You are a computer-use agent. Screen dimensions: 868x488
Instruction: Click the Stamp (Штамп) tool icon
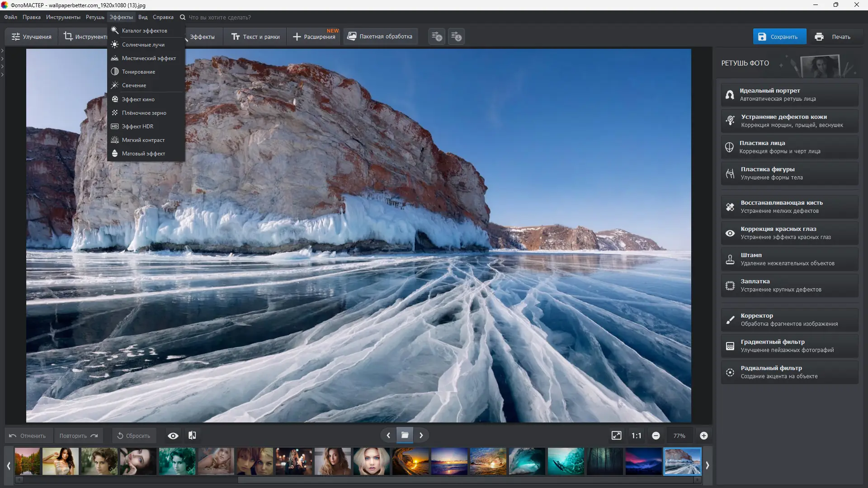click(730, 259)
